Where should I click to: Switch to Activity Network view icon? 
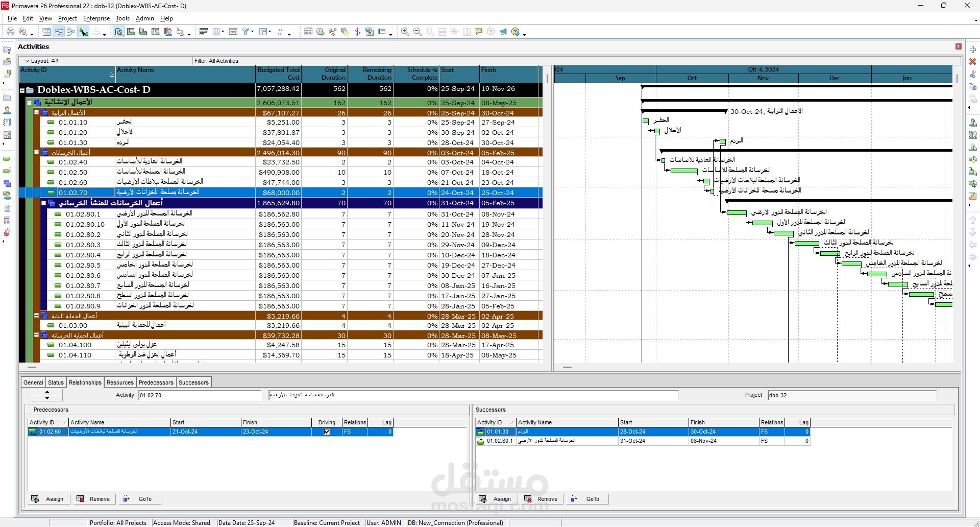pyautogui.click(x=71, y=32)
